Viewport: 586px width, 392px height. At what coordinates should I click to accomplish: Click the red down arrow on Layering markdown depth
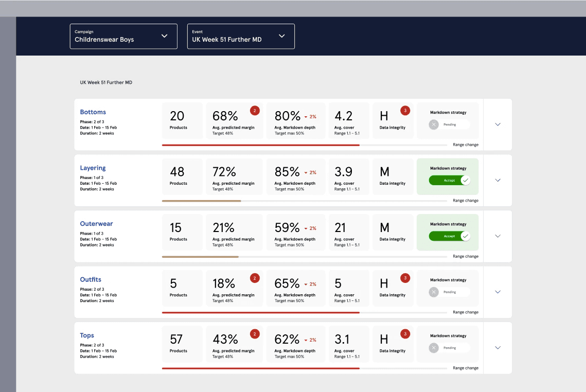(x=306, y=173)
